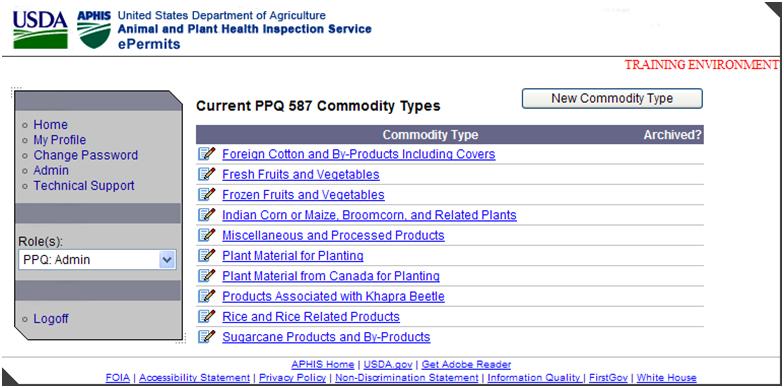Click edit icon beside Miscellaneous and Processed Products
Screen dimensions: 784x388
tap(206, 235)
